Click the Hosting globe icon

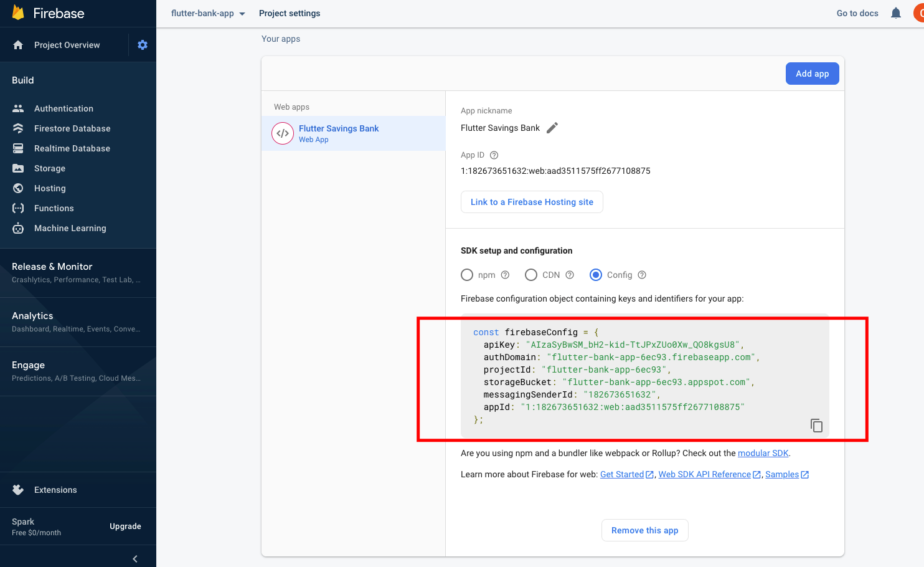pyautogui.click(x=18, y=188)
